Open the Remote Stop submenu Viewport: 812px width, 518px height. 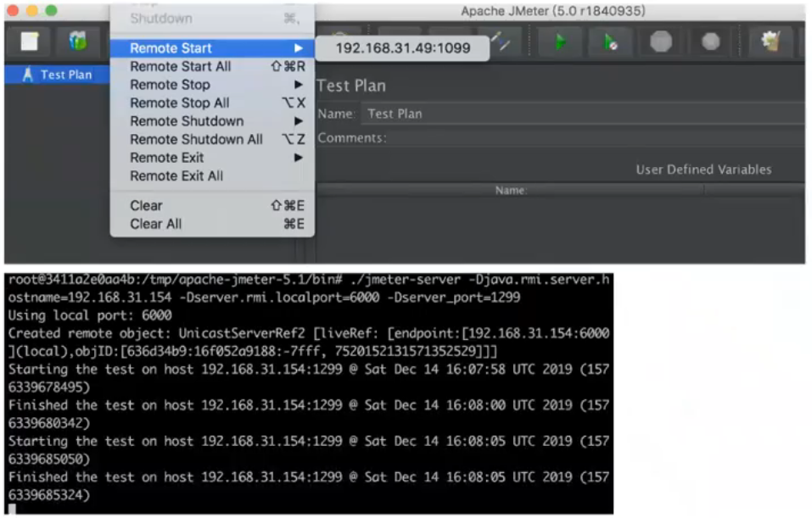[212, 84]
